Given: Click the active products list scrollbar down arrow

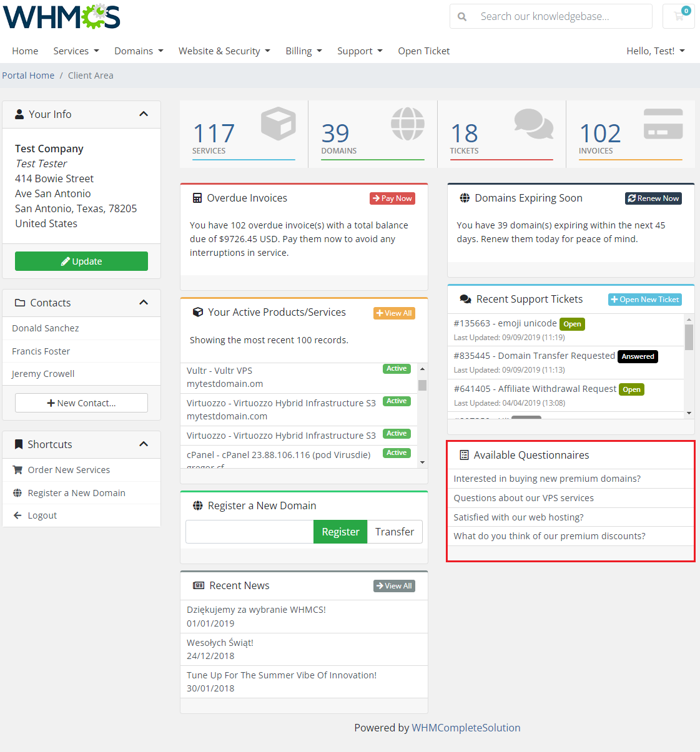Looking at the screenshot, I should (423, 462).
